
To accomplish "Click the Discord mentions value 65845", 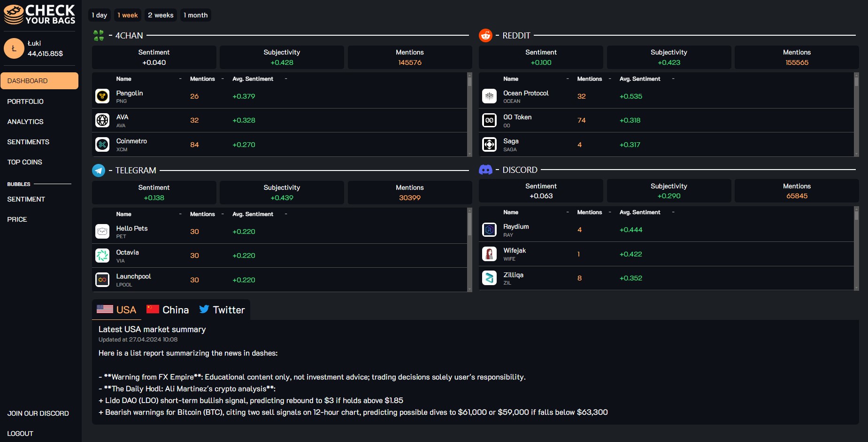I will pos(797,196).
